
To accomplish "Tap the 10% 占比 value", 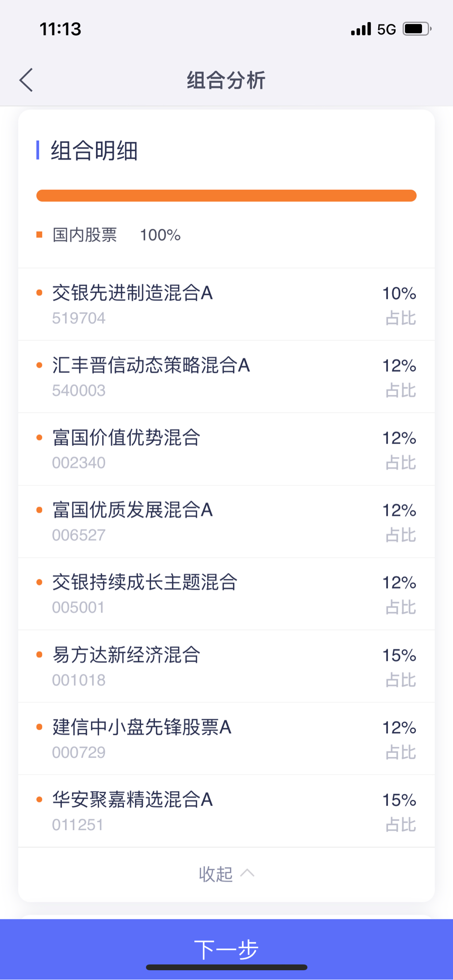I will [399, 294].
